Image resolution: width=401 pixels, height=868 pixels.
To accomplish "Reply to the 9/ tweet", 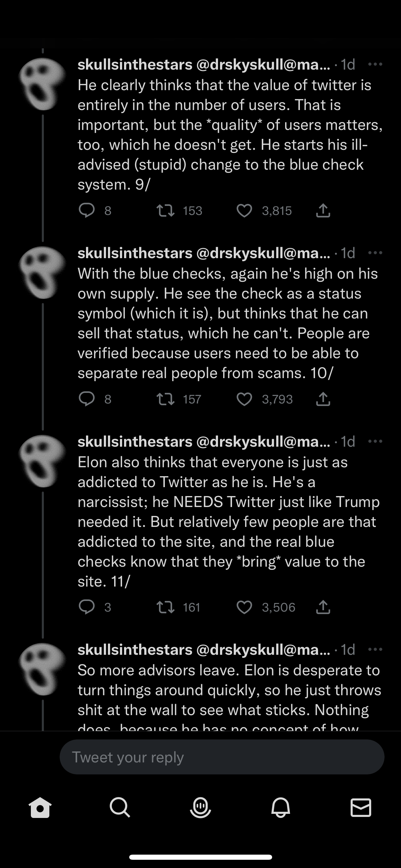I will [x=87, y=210].
